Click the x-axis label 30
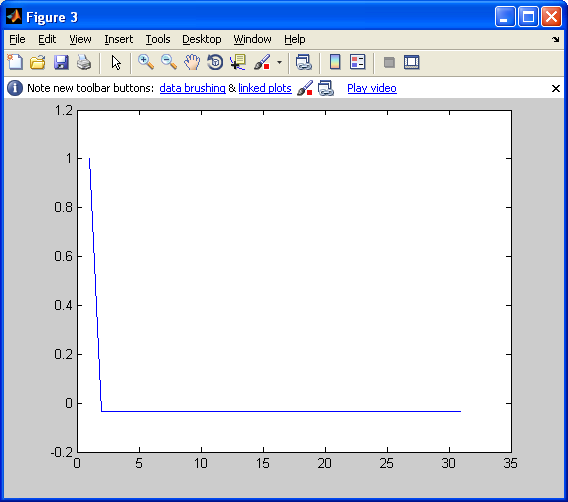 coord(449,463)
